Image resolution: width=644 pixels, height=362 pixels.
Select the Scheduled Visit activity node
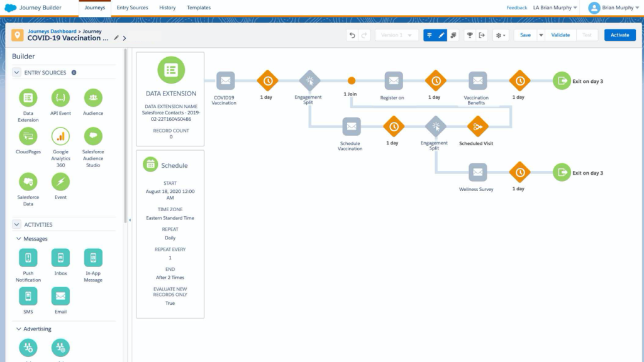(477, 127)
